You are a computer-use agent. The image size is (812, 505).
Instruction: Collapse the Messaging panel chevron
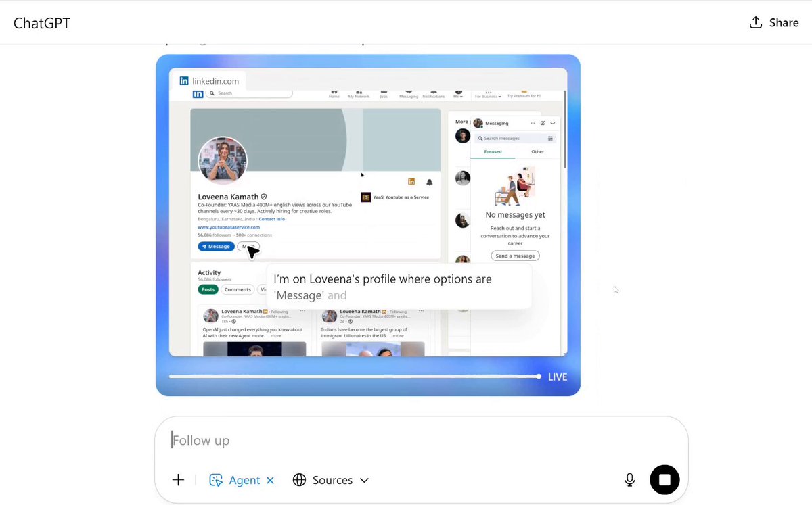[553, 123]
